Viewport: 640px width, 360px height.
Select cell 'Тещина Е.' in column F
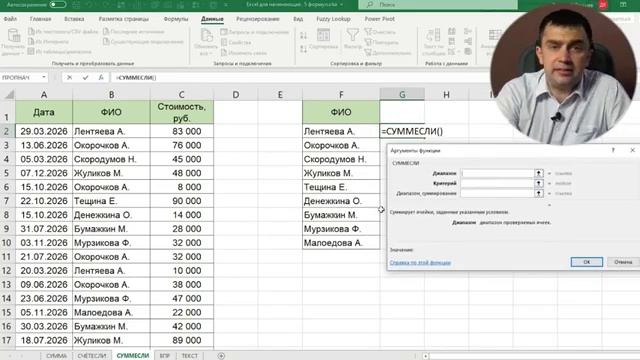tap(341, 187)
